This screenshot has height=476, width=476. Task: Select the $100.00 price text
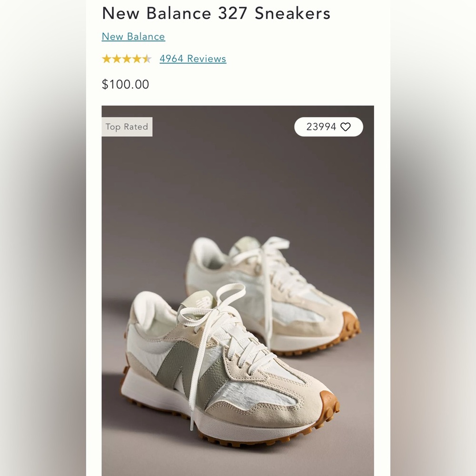[x=125, y=84]
